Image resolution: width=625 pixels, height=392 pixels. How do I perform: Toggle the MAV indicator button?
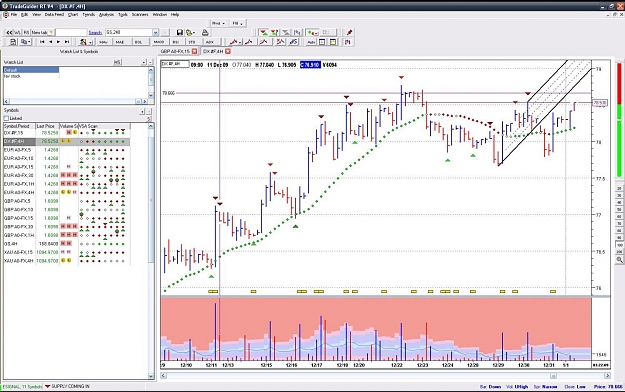tap(104, 42)
